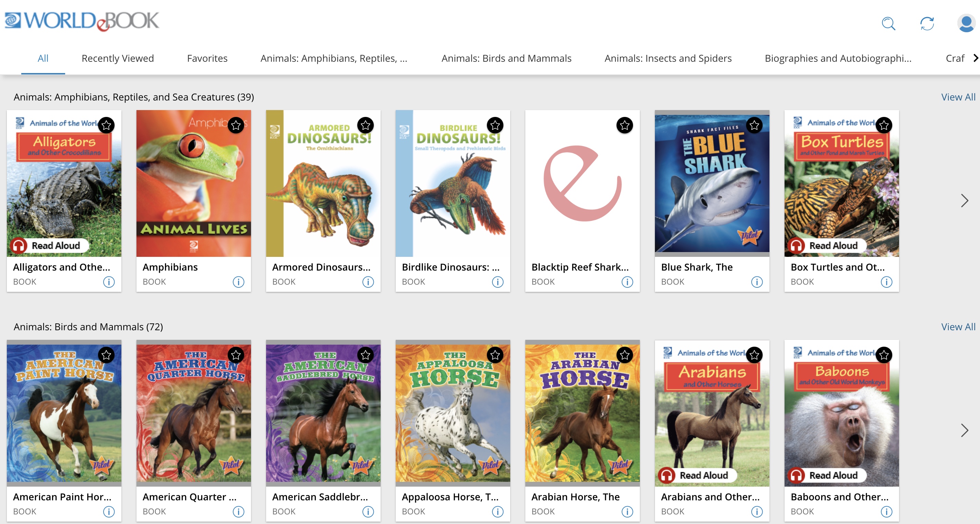
Task: Open The Appaloosa Horse cover thumbnail
Action: (453, 413)
